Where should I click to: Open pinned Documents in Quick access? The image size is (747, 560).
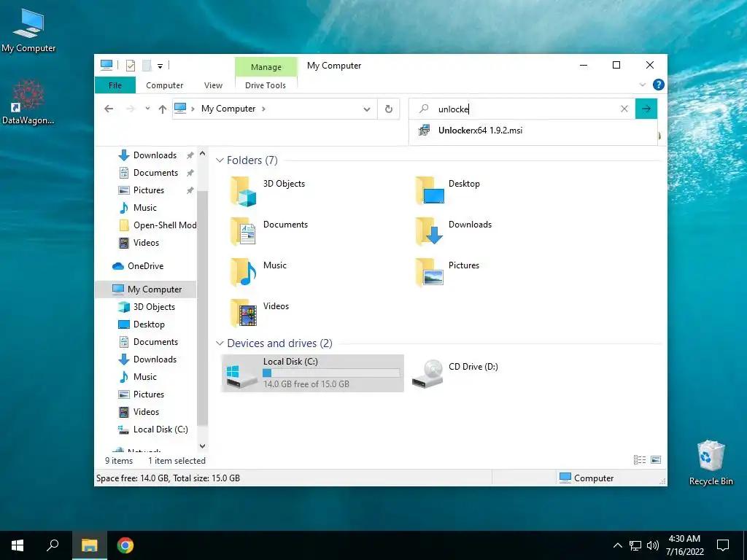(x=155, y=173)
